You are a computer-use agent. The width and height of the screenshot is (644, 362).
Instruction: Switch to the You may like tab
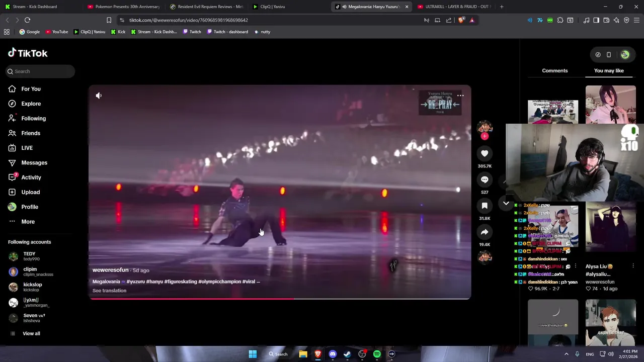click(x=609, y=71)
